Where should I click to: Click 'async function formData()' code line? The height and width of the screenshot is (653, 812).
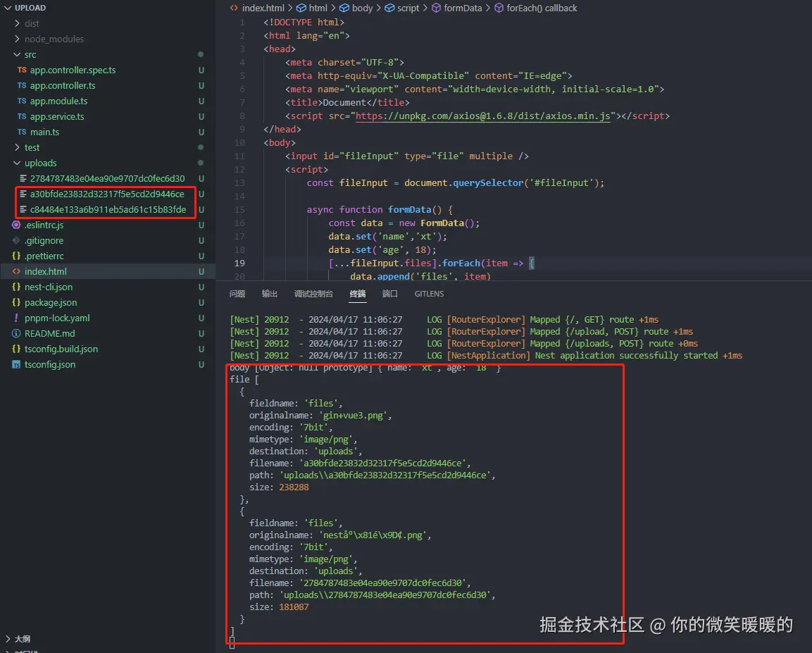click(380, 210)
